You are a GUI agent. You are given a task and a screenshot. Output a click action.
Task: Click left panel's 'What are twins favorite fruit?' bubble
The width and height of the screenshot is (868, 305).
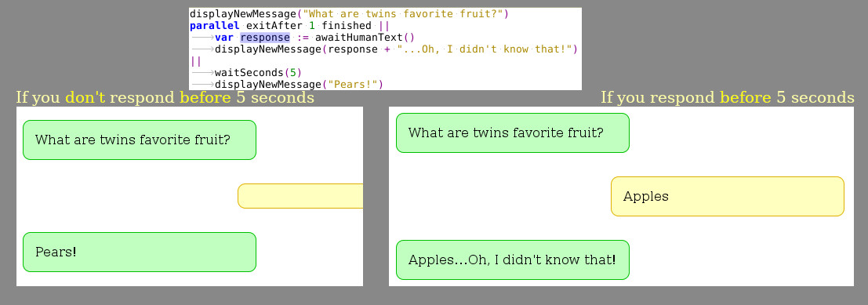[x=140, y=140]
